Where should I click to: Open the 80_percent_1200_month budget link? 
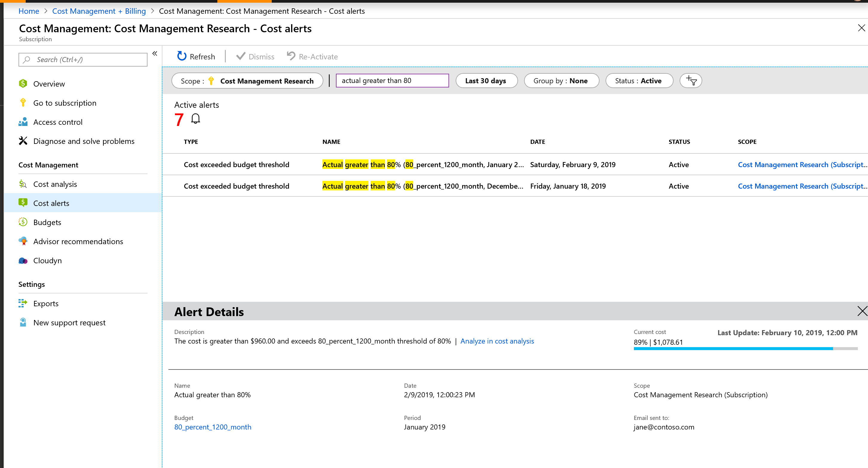pyautogui.click(x=213, y=427)
